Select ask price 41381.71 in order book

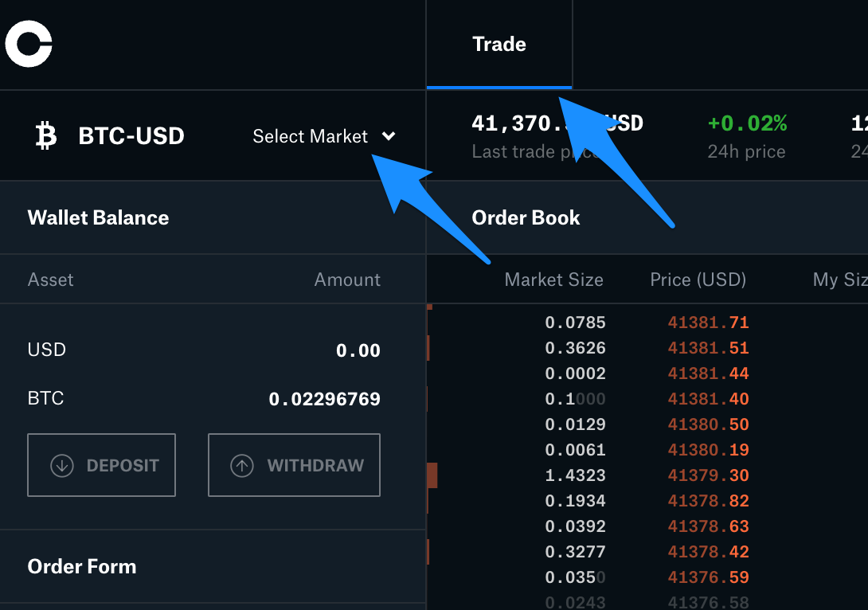(x=708, y=323)
